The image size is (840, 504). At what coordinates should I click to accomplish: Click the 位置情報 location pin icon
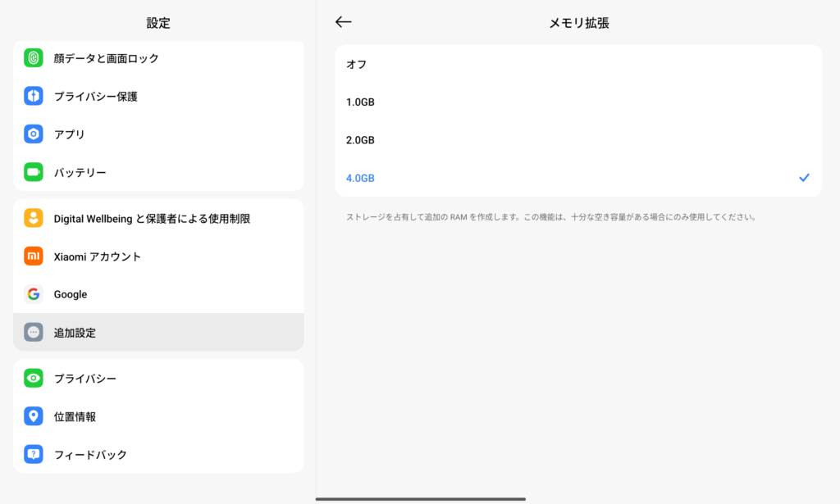point(34,416)
